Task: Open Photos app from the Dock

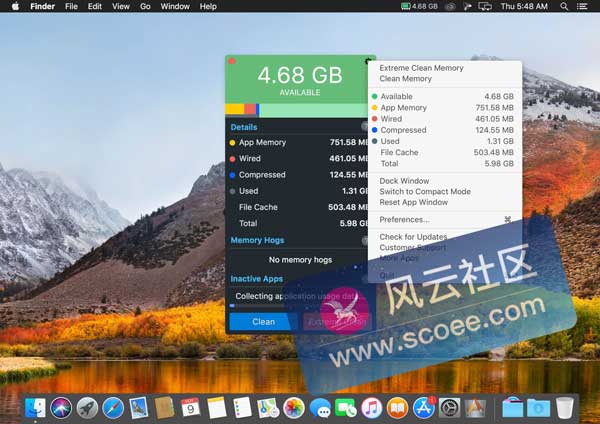Action: (x=294, y=407)
